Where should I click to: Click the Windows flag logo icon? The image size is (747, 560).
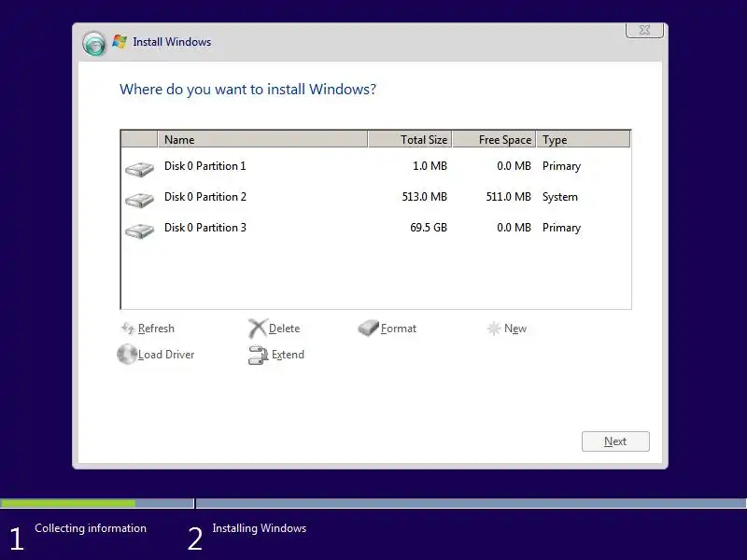coord(120,42)
